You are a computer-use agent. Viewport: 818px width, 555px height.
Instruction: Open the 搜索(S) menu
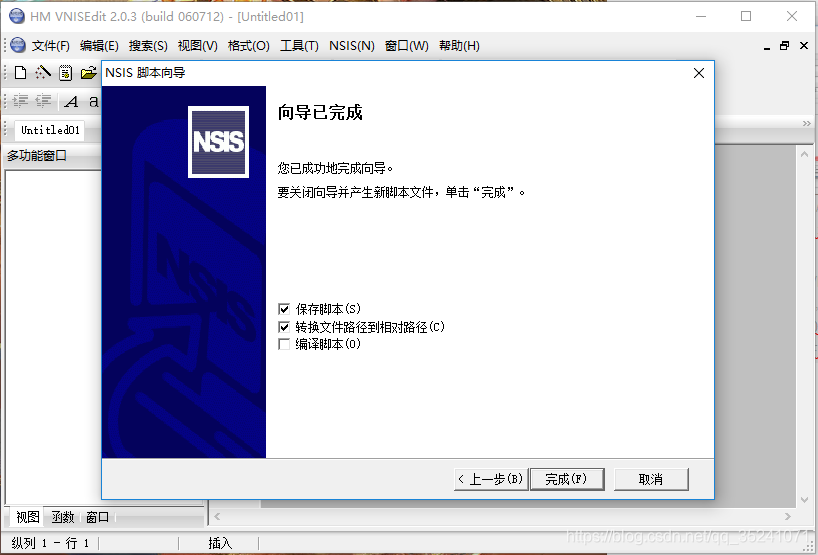(148, 46)
